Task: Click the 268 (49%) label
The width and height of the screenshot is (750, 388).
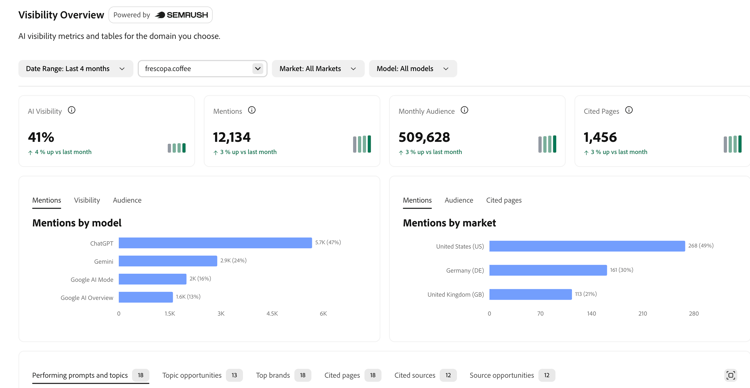Action: click(x=701, y=246)
